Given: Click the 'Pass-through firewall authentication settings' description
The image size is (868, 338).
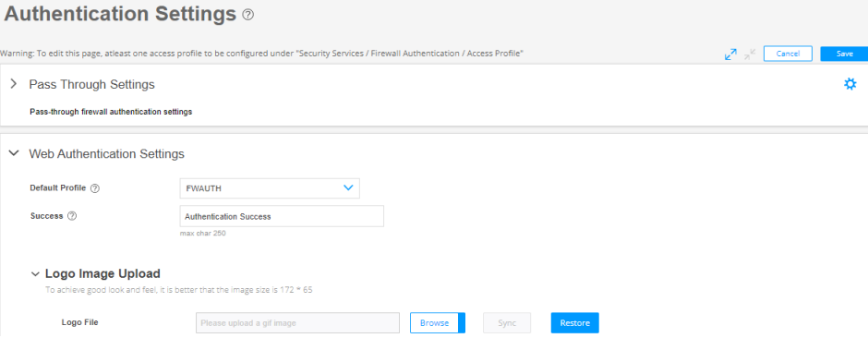Looking at the screenshot, I should pyautogui.click(x=111, y=112).
